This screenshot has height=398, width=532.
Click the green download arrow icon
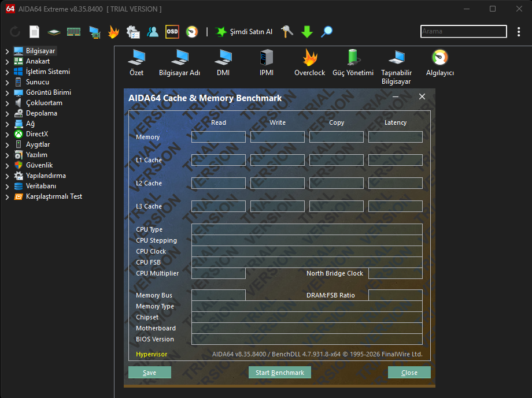[x=307, y=32]
